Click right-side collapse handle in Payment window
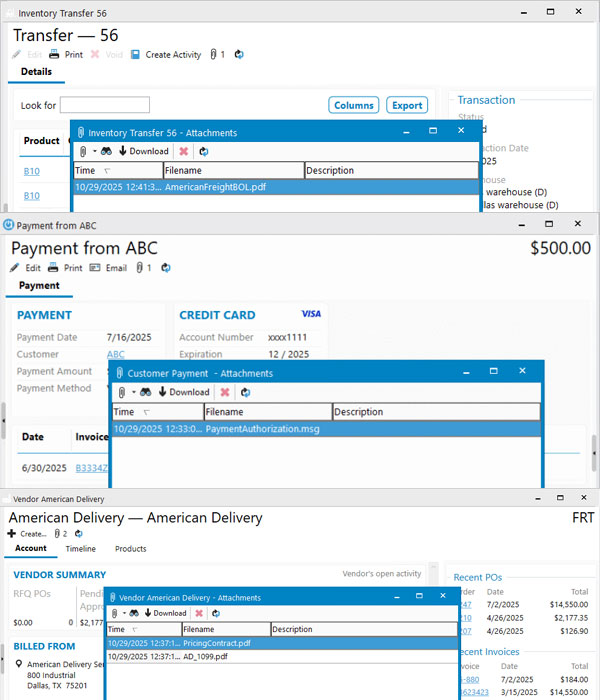Image resolution: width=600 pixels, height=700 pixels. point(594,453)
